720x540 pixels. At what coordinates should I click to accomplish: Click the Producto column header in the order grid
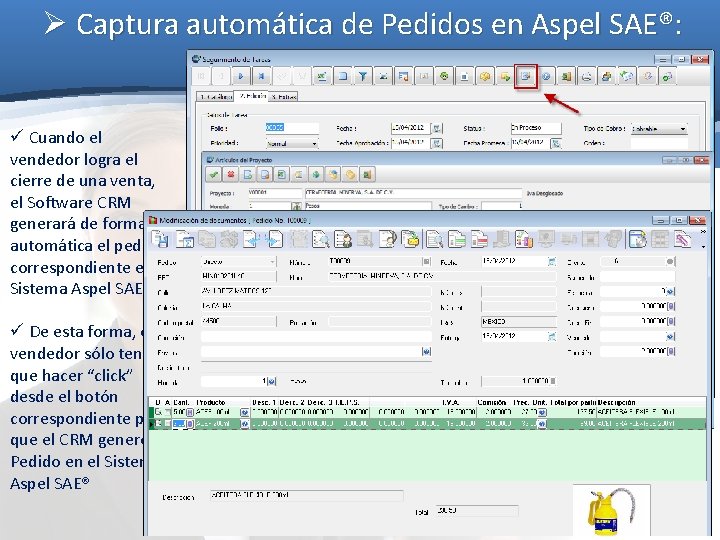(211, 402)
